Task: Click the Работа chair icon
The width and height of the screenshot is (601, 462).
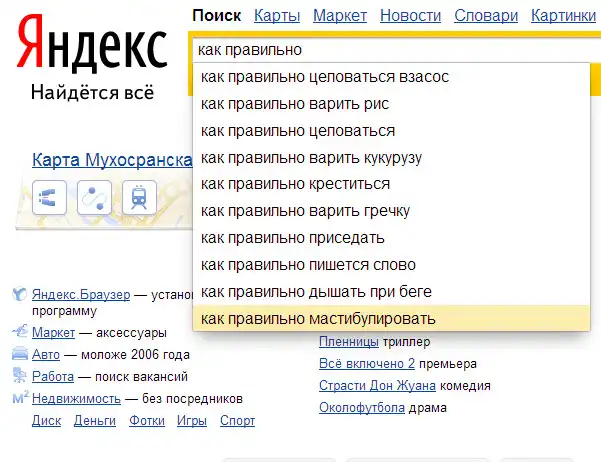Action: [x=19, y=376]
